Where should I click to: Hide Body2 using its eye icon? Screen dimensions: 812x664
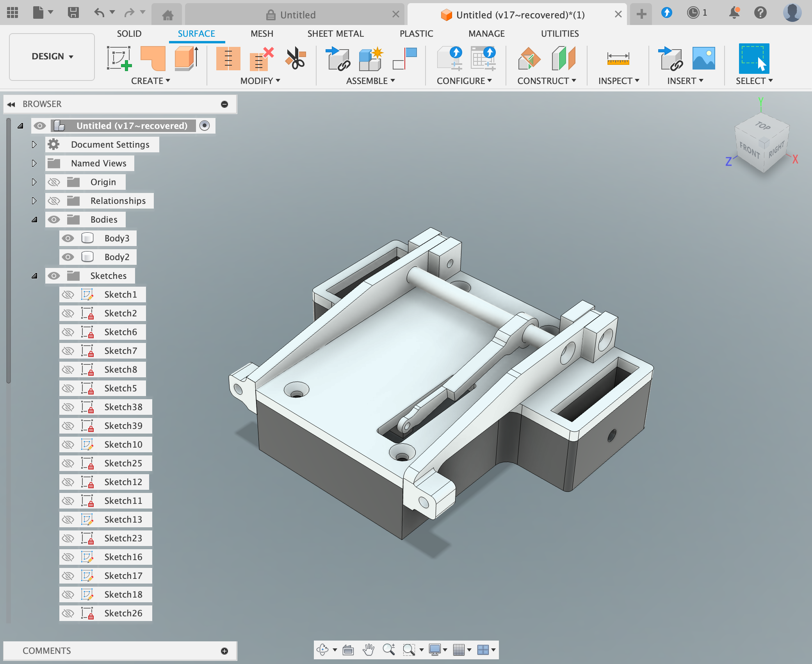coord(68,257)
